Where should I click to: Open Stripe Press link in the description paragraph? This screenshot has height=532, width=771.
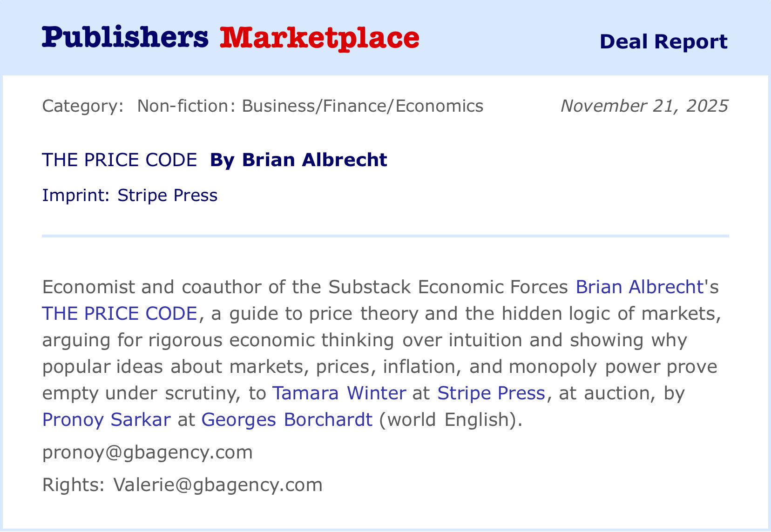tap(491, 393)
